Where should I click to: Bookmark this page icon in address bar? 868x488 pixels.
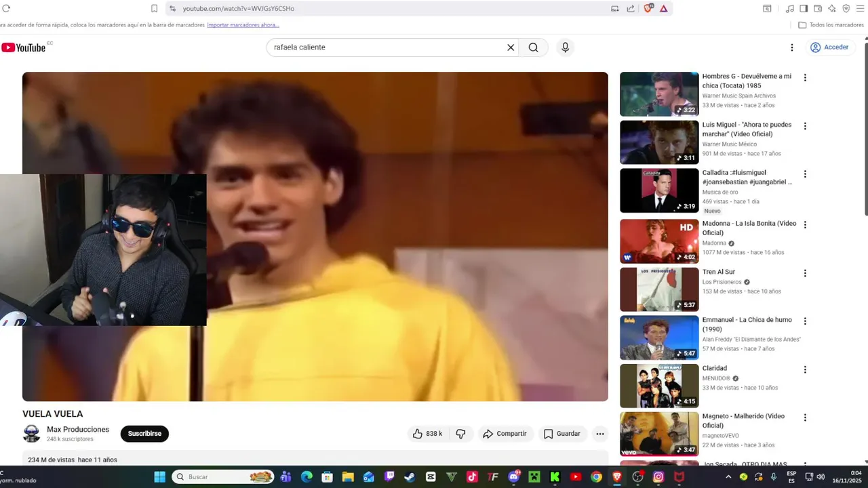click(x=154, y=8)
